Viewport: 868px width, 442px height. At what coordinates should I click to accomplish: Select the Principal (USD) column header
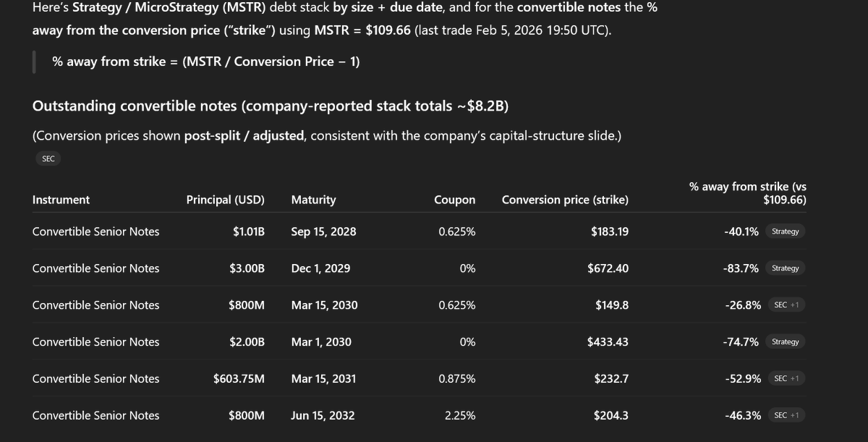click(x=226, y=200)
